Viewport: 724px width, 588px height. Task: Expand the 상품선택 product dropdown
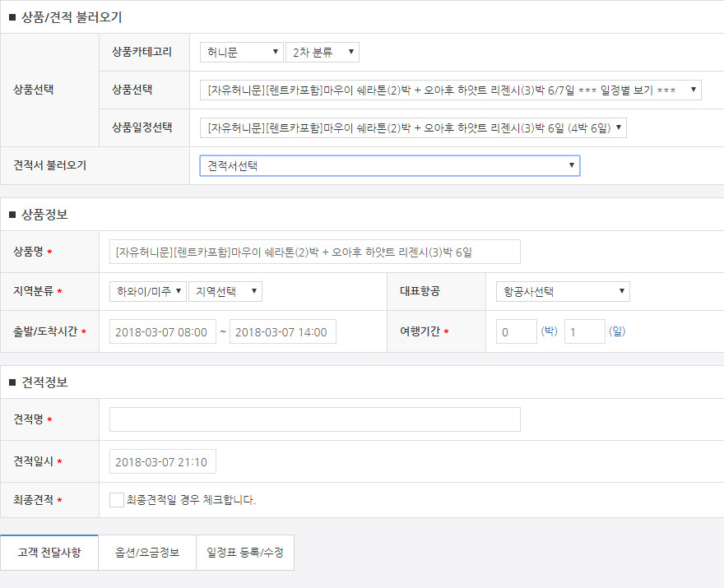point(451,90)
